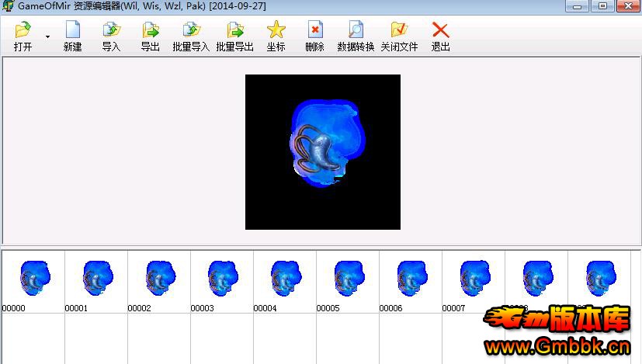Click the 删除 (Delete) toolbar icon
Viewport: 642px width, 364px height.
point(314,32)
